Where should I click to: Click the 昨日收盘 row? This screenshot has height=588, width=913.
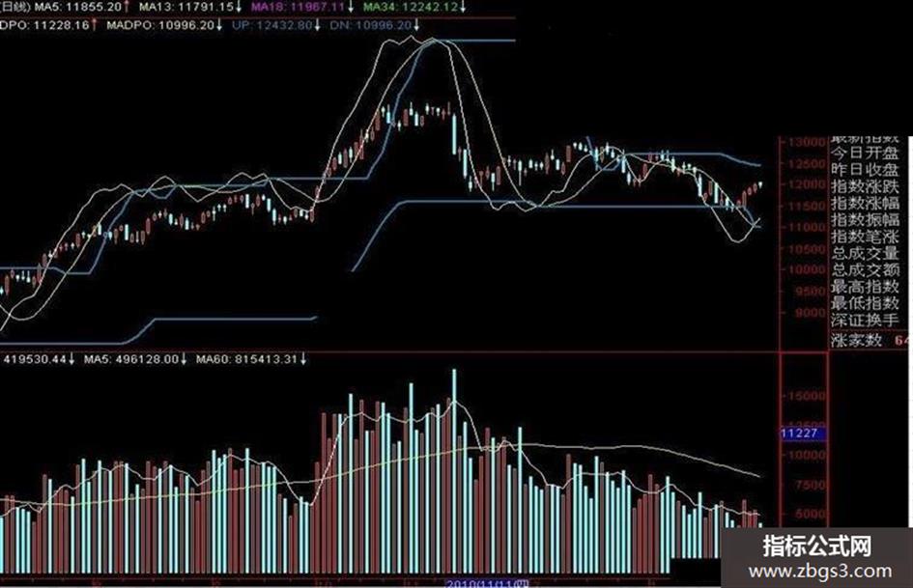(866, 170)
